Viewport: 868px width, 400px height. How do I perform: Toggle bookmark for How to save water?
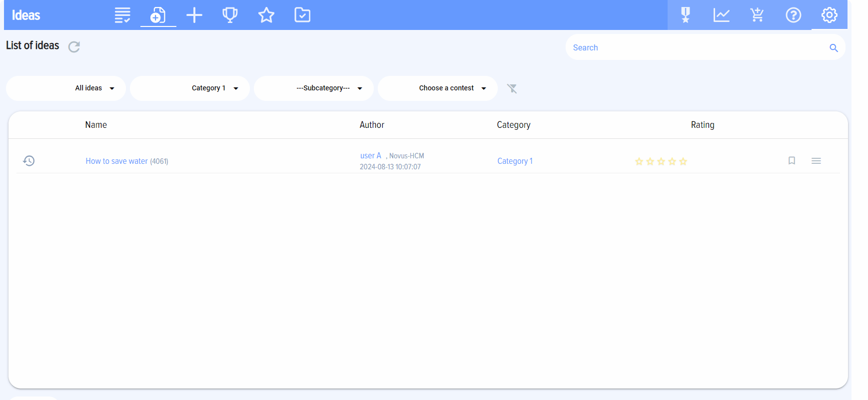(x=792, y=161)
